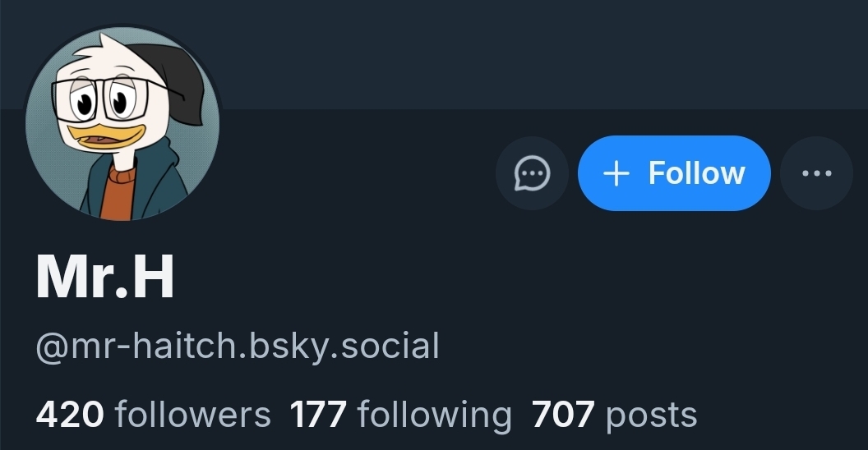
Task: Click the duck's glasses in the avatar
Action: [x=108, y=101]
